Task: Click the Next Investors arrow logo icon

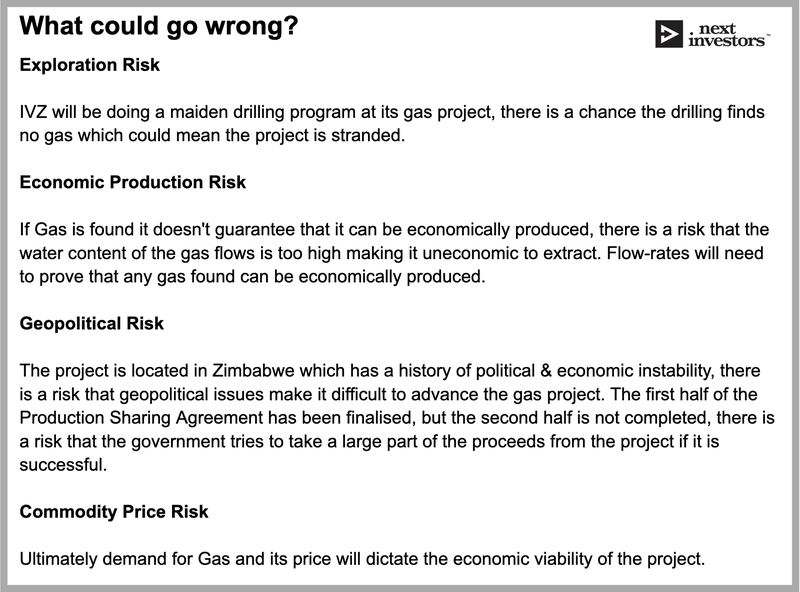Action: 669,34
